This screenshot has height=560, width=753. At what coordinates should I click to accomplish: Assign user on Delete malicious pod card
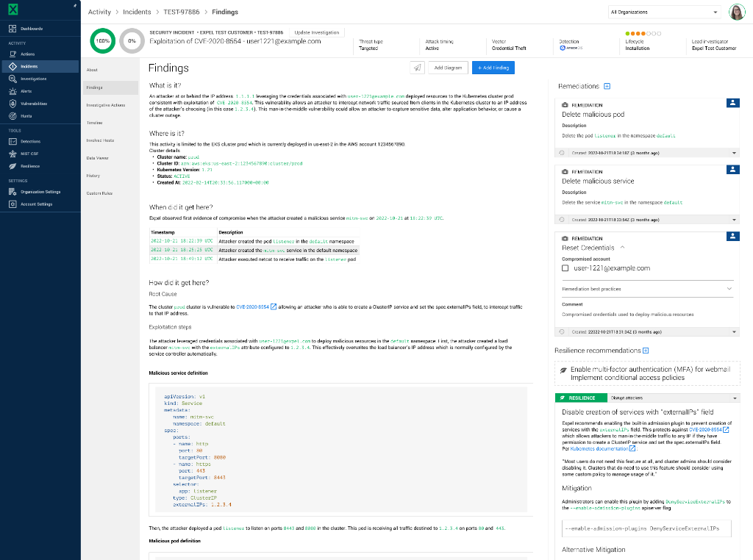tap(733, 103)
